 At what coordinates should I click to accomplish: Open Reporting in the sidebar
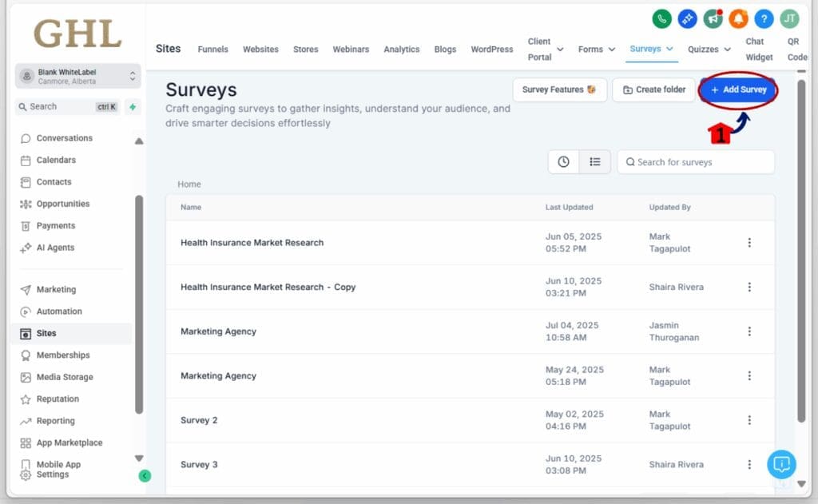pos(55,421)
